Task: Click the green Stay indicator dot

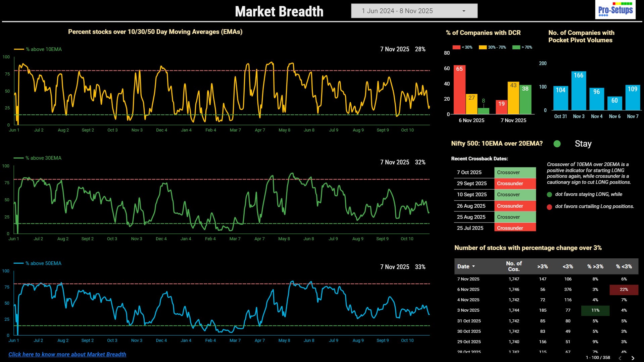Action: pyautogui.click(x=557, y=144)
